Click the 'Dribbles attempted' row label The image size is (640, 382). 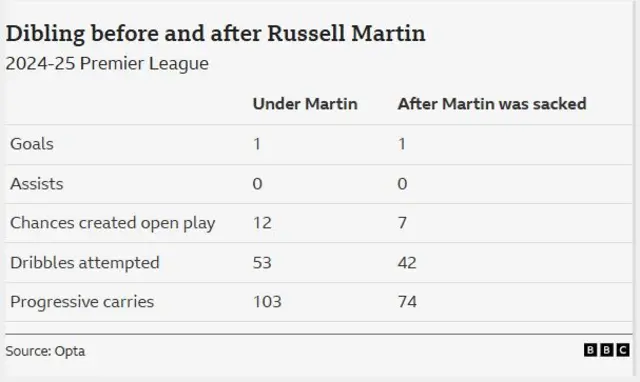click(x=85, y=263)
